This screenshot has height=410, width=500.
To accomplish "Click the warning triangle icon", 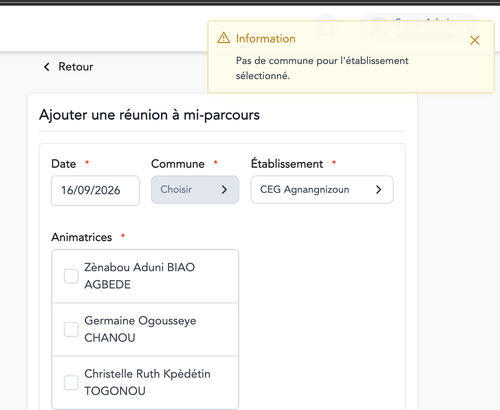I will click(x=223, y=38).
